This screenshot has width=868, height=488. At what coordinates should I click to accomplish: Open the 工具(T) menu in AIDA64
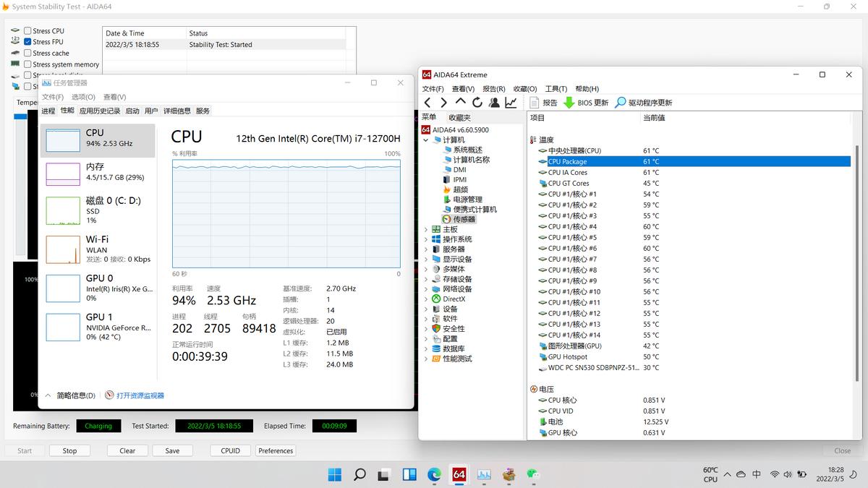pos(556,89)
